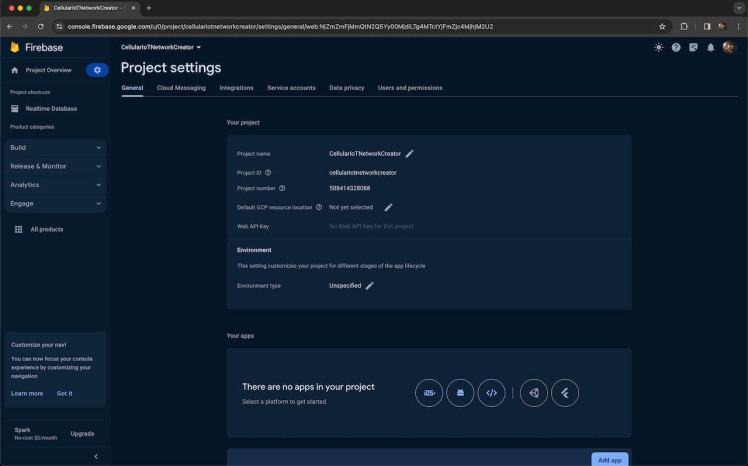This screenshot has width=748, height=466.
Task: Dismiss nav tip with Got it
Action: tap(64, 394)
